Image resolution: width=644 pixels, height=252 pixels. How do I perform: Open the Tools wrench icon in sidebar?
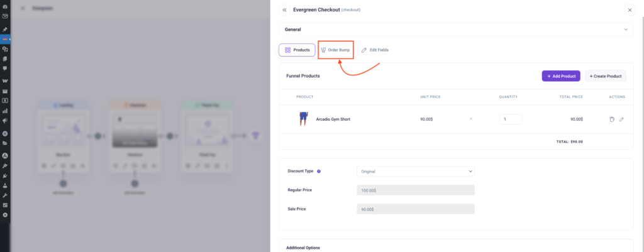coord(5,195)
